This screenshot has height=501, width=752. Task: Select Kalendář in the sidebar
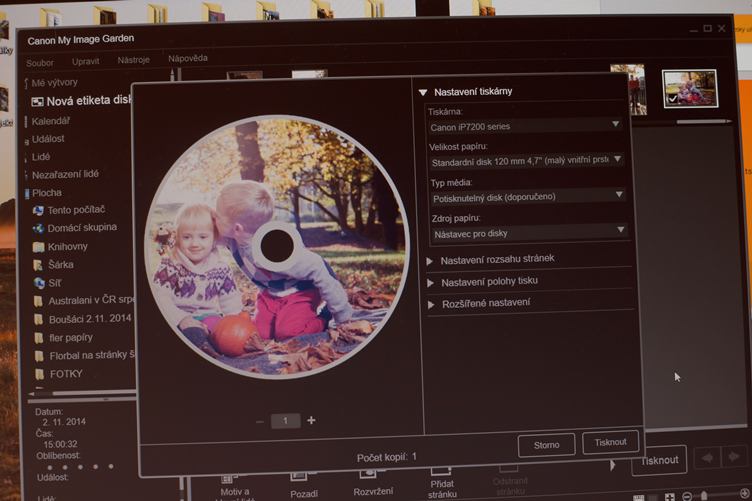click(51, 121)
